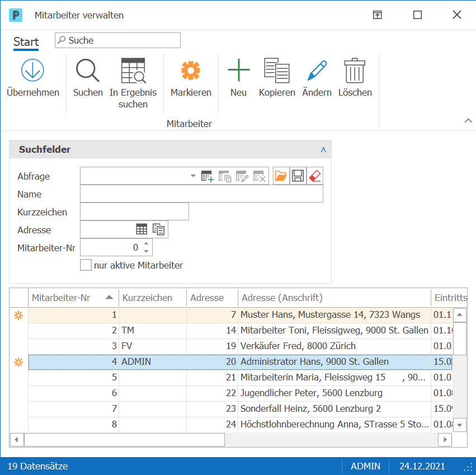Clear search fields with eraser icon
This screenshot has width=476, height=475.
click(x=315, y=176)
